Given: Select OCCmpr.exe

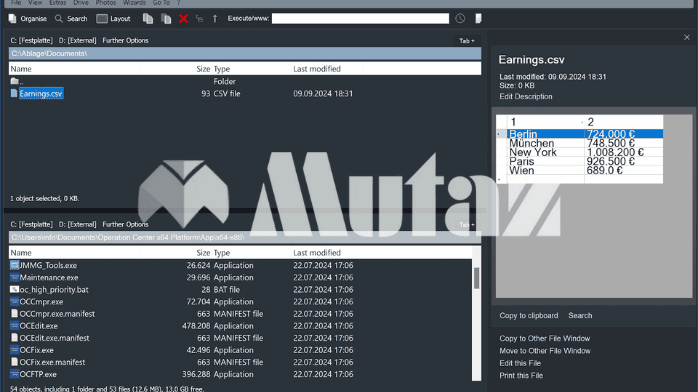Looking at the screenshot, I should [x=41, y=302].
